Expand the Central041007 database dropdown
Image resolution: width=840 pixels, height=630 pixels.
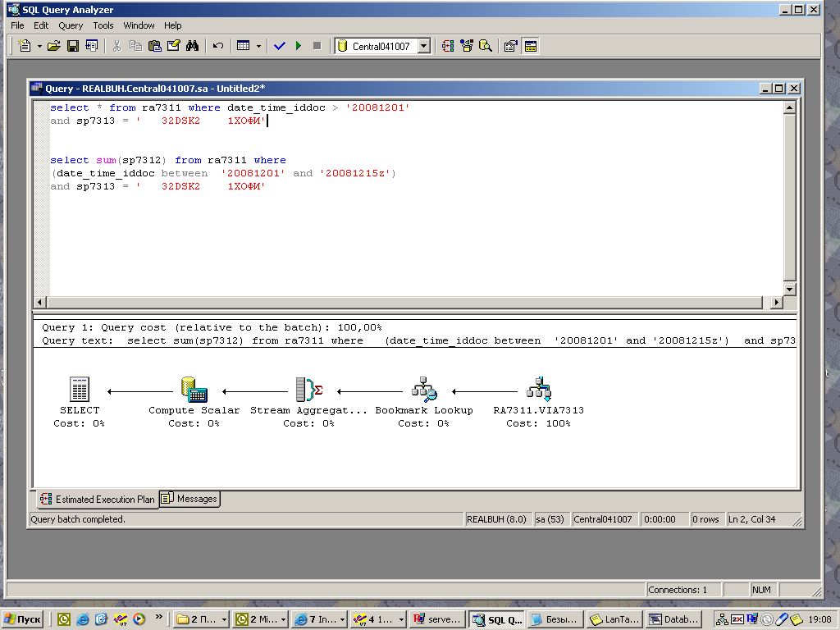(424, 47)
